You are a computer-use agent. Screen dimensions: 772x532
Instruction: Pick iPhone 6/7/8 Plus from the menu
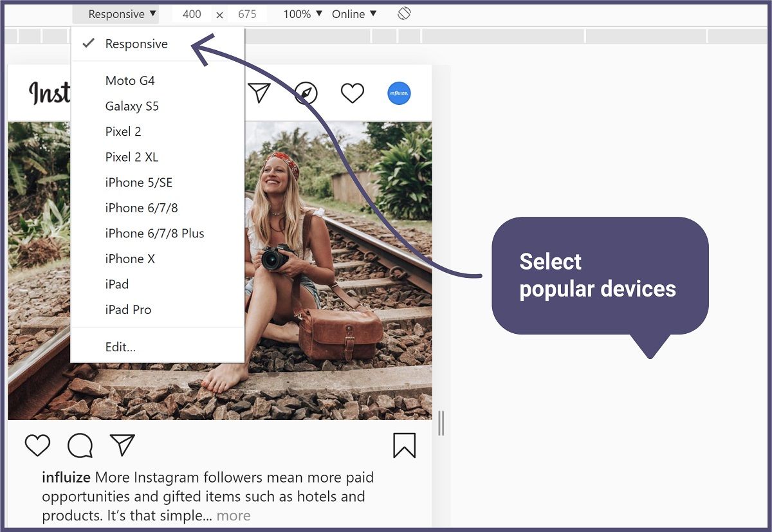coord(158,233)
